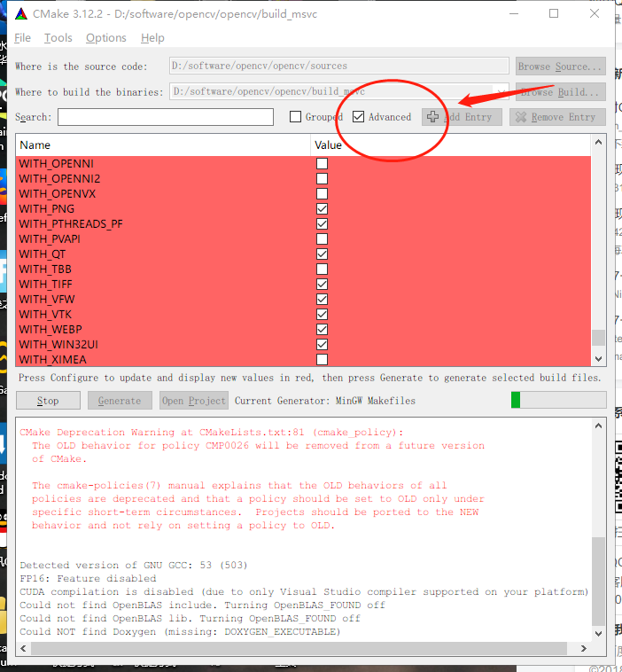Image resolution: width=622 pixels, height=672 pixels.
Task: Uncheck the WITH_VFW checkbox
Action: click(x=322, y=299)
